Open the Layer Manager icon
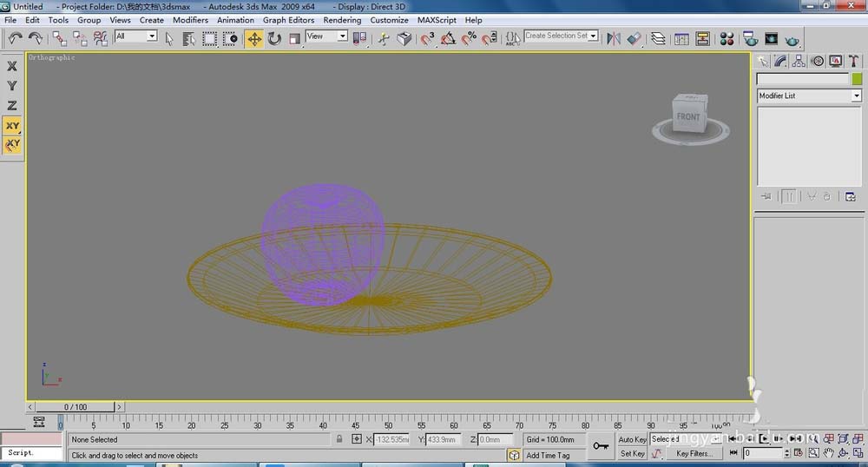Viewport: 868px width, 467px height. coord(658,38)
